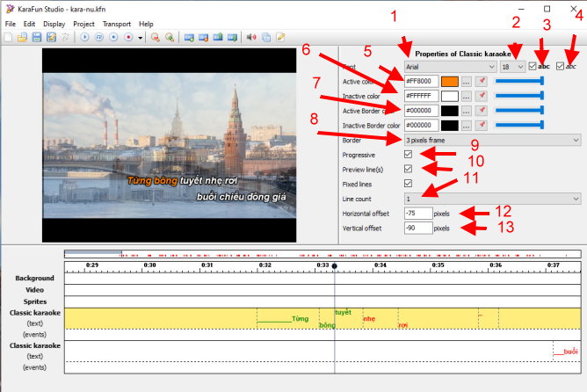Uncheck the Preview line(s) checkbox

pyautogui.click(x=407, y=169)
